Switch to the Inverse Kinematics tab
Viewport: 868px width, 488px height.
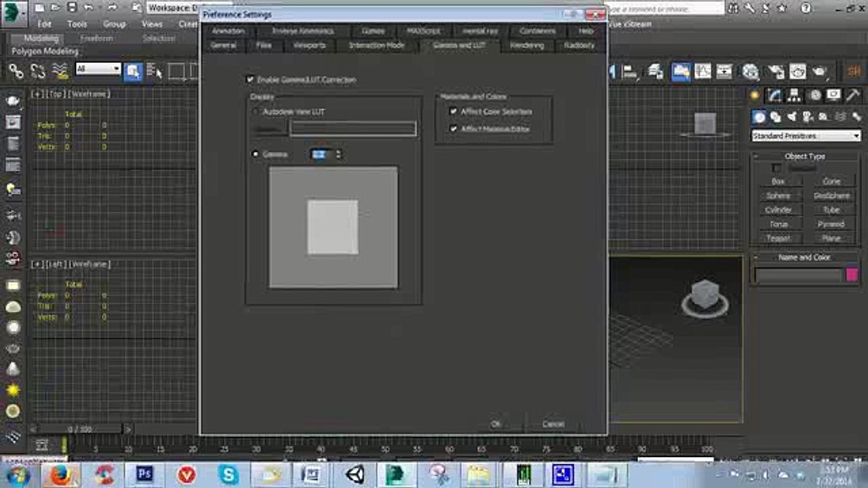click(x=303, y=31)
